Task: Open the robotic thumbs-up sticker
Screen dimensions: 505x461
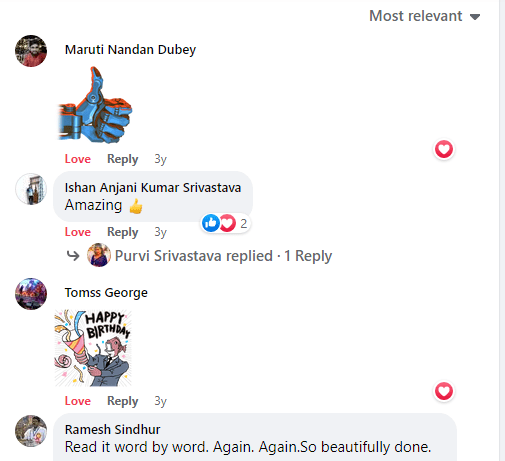Action: coord(95,105)
